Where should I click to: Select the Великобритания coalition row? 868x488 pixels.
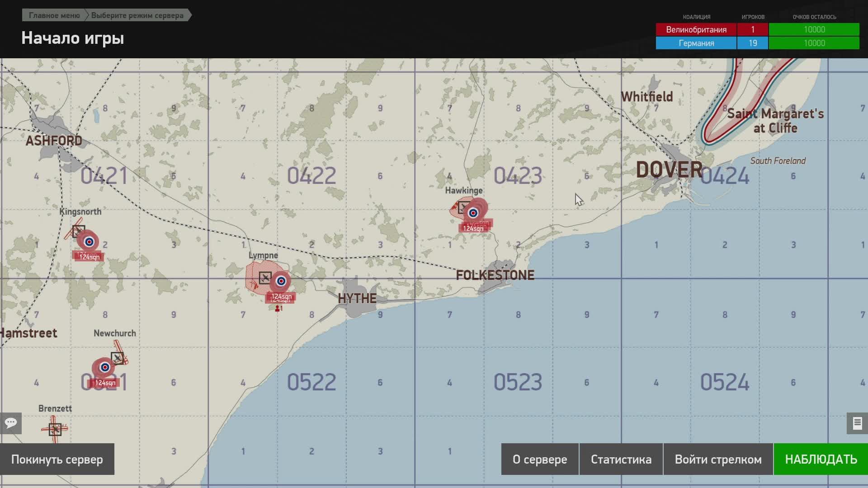pyautogui.click(x=696, y=30)
